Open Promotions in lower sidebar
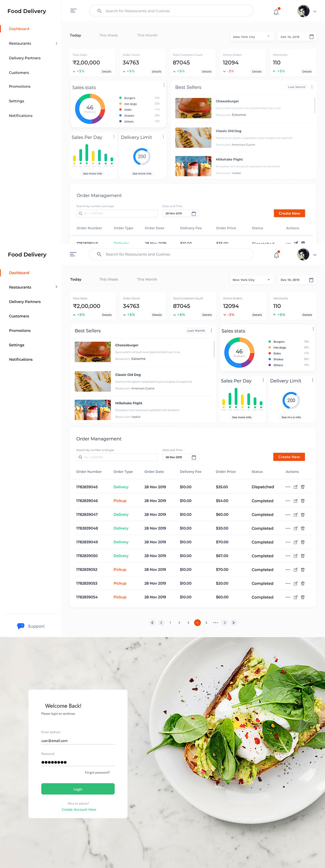325x868 pixels. point(20,331)
